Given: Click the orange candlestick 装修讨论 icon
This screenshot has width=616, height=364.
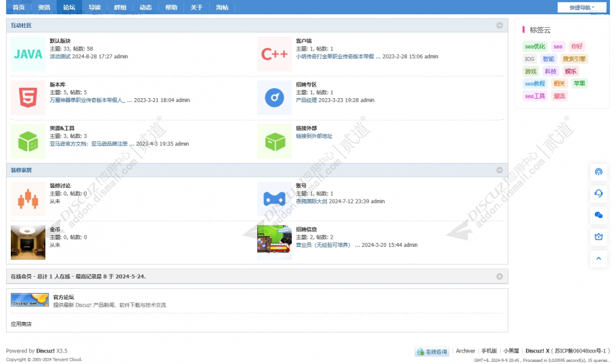Looking at the screenshot, I should [28, 199].
